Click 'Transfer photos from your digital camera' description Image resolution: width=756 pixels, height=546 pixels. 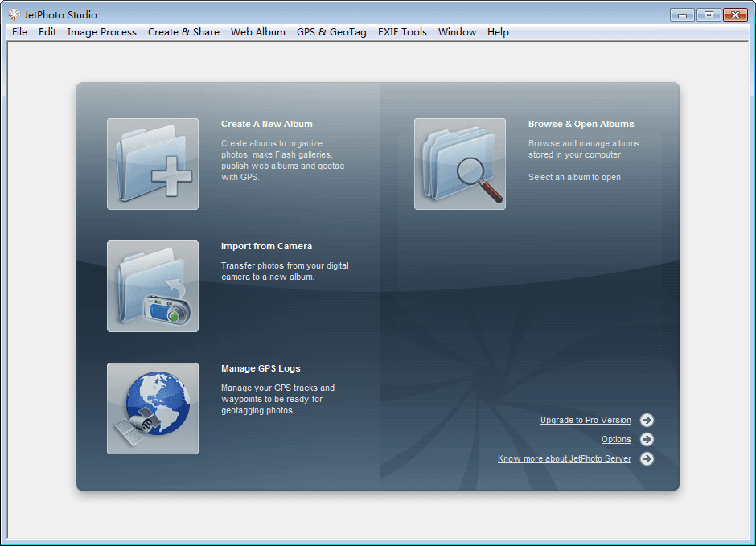coord(285,271)
